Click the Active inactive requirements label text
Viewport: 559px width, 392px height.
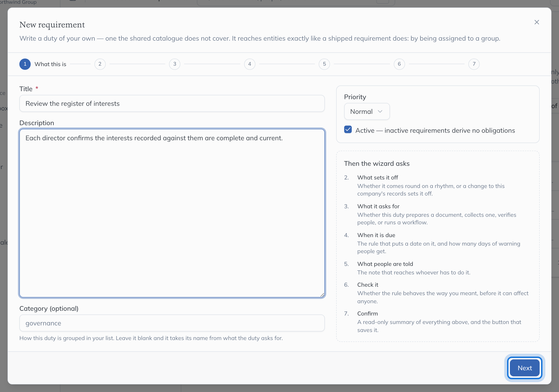tap(435, 131)
